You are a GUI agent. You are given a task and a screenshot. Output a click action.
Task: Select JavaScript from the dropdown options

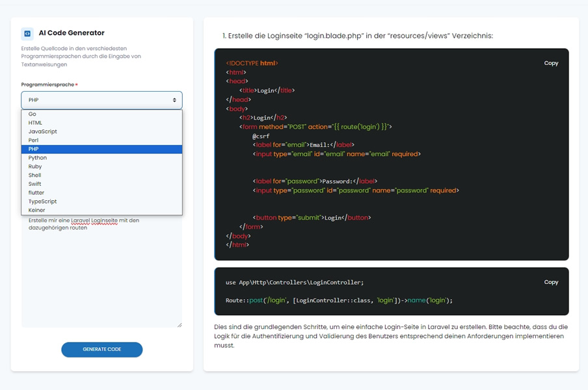(x=42, y=131)
